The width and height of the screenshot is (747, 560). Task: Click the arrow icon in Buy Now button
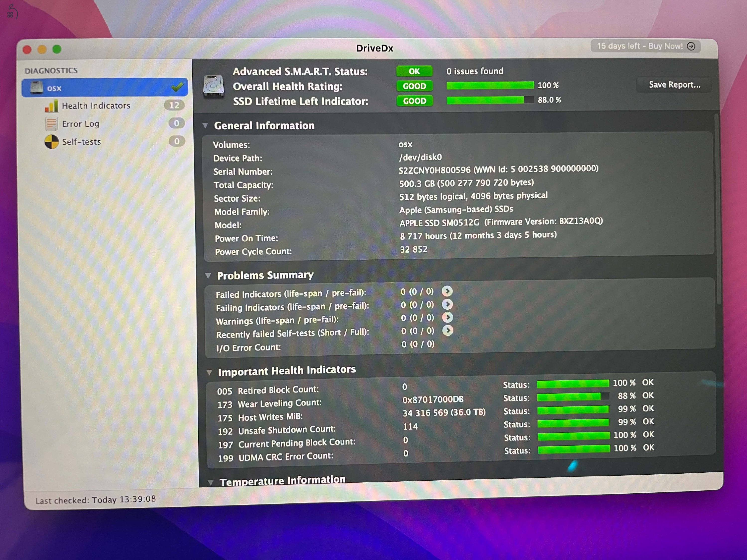pyautogui.click(x=691, y=46)
